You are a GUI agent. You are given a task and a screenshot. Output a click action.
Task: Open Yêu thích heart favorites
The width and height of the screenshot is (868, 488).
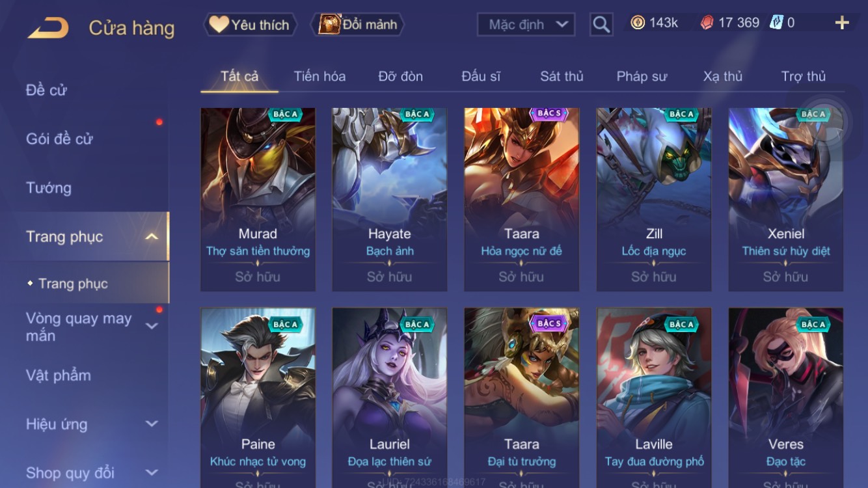(250, 25)
